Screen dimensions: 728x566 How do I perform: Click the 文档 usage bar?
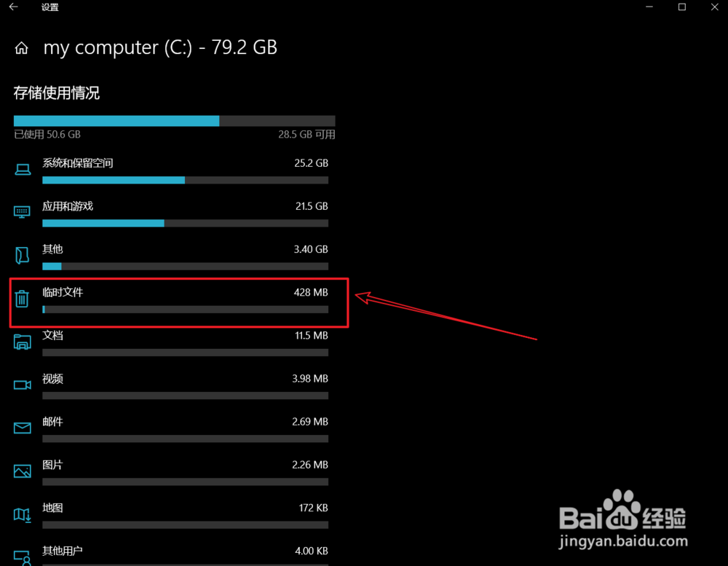point(185,353)
